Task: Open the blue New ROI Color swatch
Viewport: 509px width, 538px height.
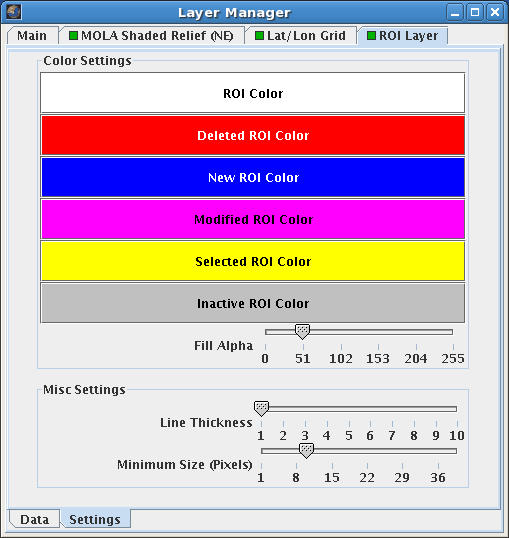Action: click(x=253, y=177)
